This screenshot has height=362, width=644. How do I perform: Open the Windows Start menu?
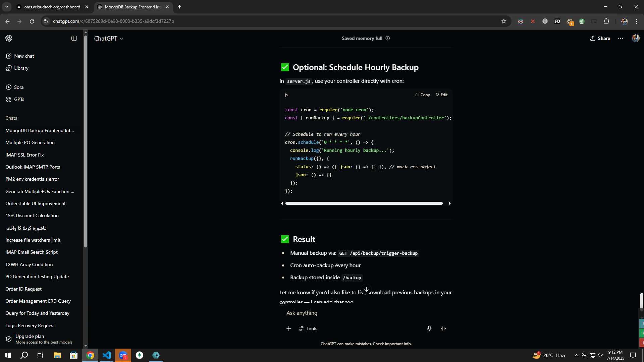click(8, 355)
